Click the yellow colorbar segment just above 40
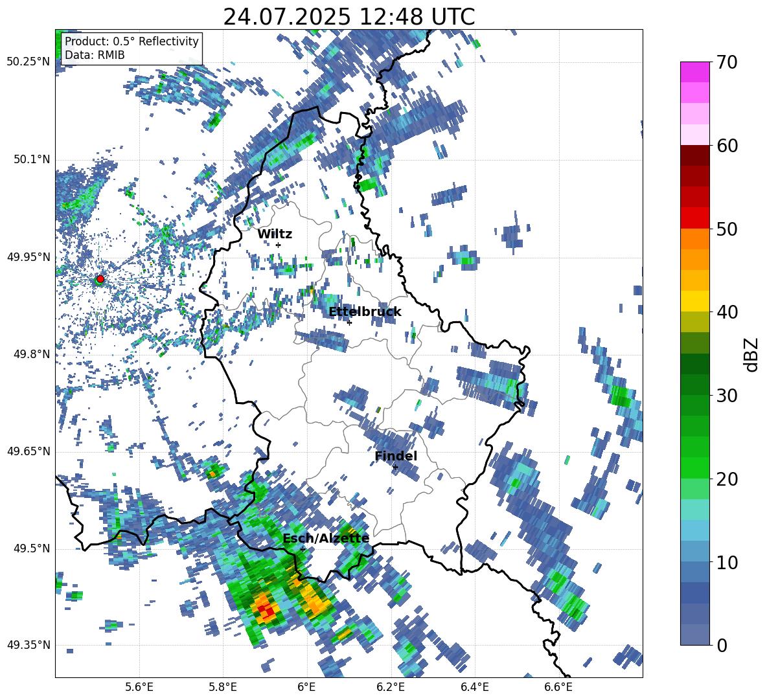The width and height of the screenshot is (767, 700). click(694, 301)
